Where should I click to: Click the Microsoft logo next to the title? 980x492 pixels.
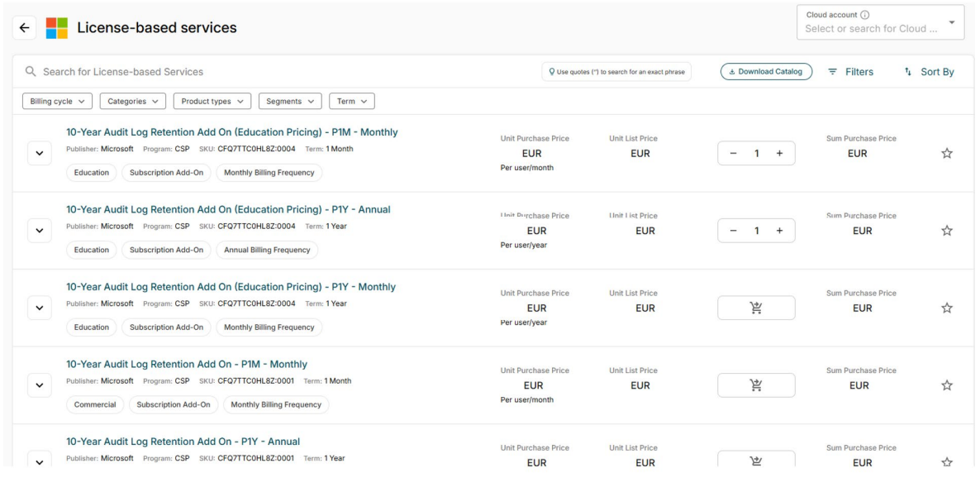pyautogui.click(x=57, y=28)
